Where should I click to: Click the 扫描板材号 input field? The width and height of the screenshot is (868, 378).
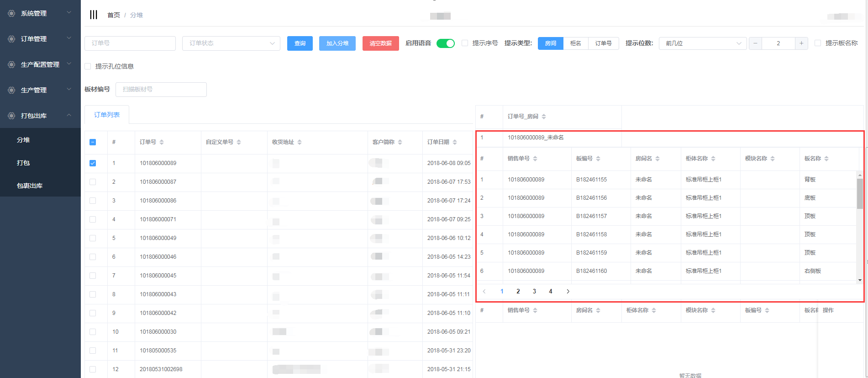click(x=161, y=90)
